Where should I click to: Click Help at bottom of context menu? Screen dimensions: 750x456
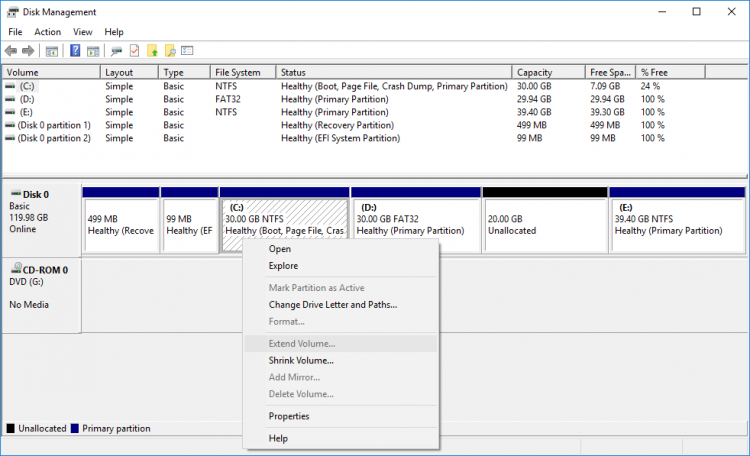(x=341, y=438)
